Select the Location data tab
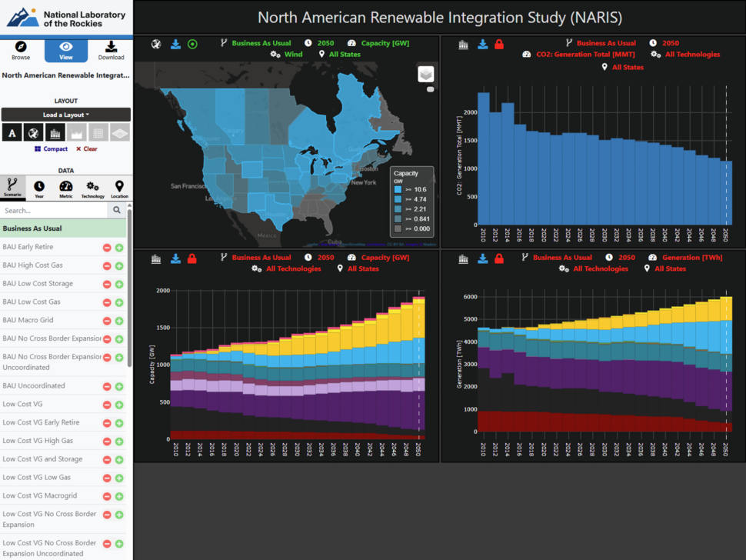746x560 pixels. click(119, 189)
